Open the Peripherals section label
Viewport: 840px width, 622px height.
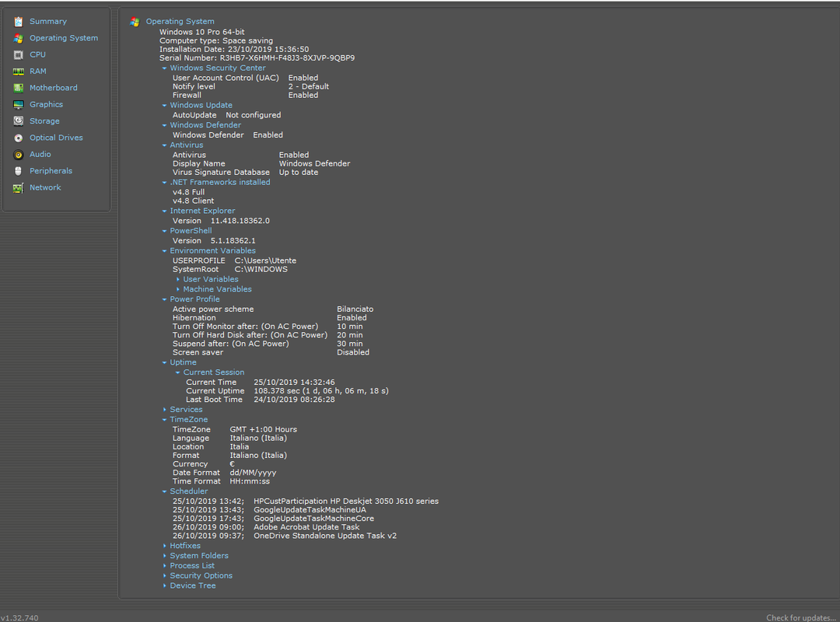tap(51, 171)
